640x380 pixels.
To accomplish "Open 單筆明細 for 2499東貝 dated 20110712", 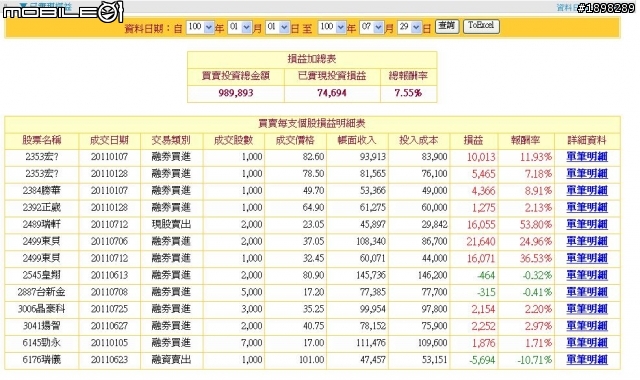I will [x=587, y=258].
